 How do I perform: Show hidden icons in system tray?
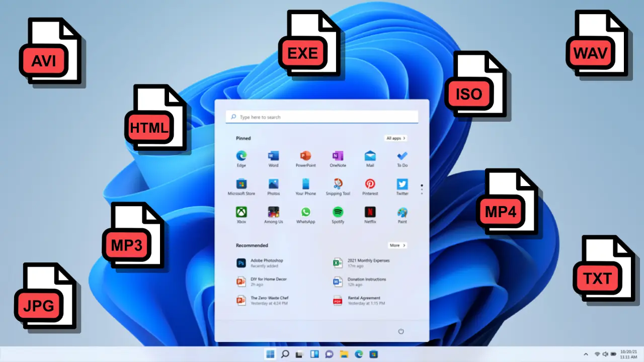coord(586,354)
